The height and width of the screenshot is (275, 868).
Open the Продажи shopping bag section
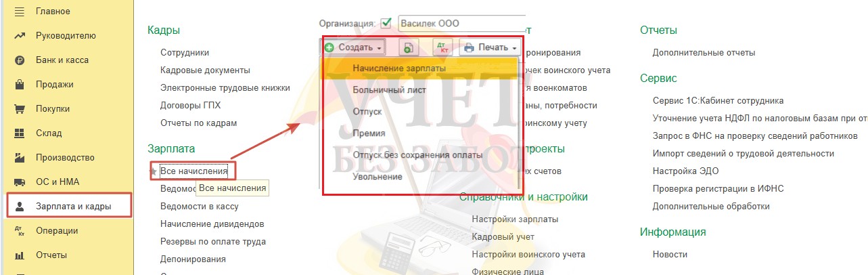click(54, 84)
